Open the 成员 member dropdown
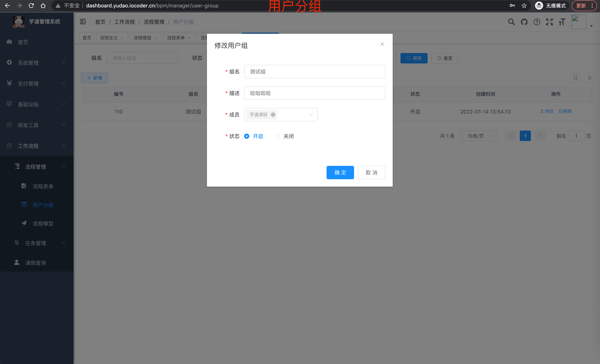The width and height of the screenshot is (600, 364). point(281,114)
